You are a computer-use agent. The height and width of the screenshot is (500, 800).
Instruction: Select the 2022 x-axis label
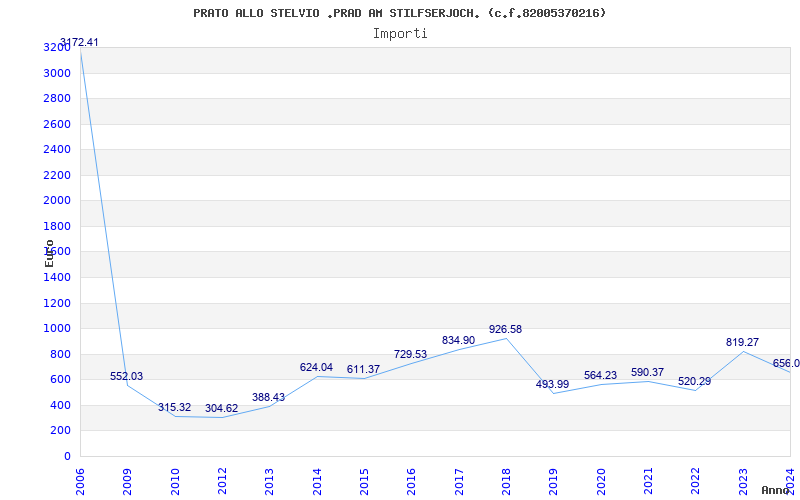695,482
